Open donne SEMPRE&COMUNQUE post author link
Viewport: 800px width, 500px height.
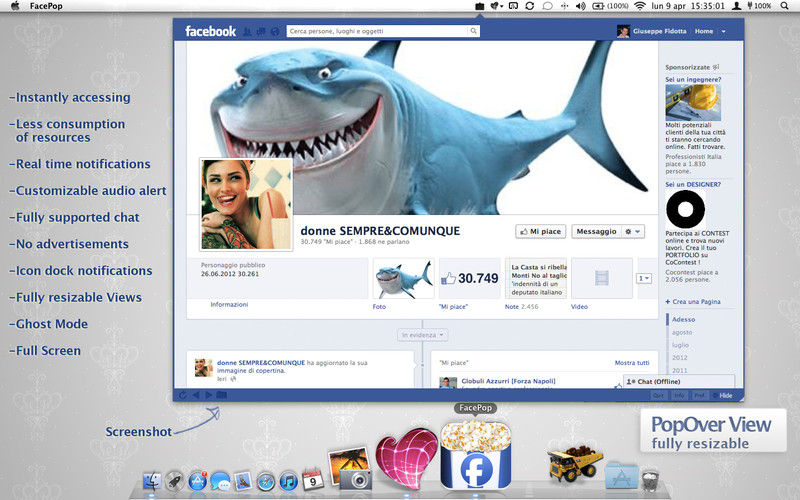point(261,363)
